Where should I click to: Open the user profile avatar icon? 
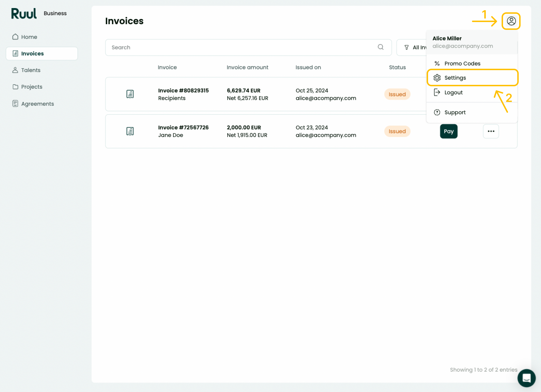click(511, 21)
